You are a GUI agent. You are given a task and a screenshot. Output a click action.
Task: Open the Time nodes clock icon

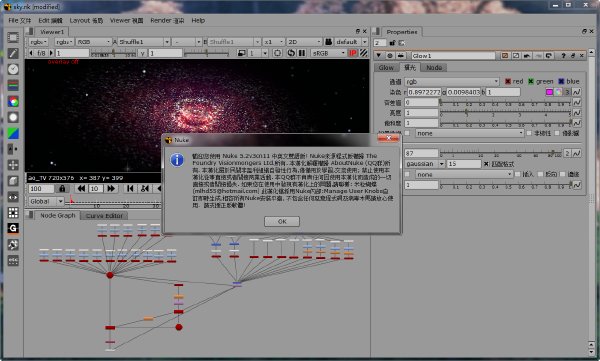coord(13,69)
